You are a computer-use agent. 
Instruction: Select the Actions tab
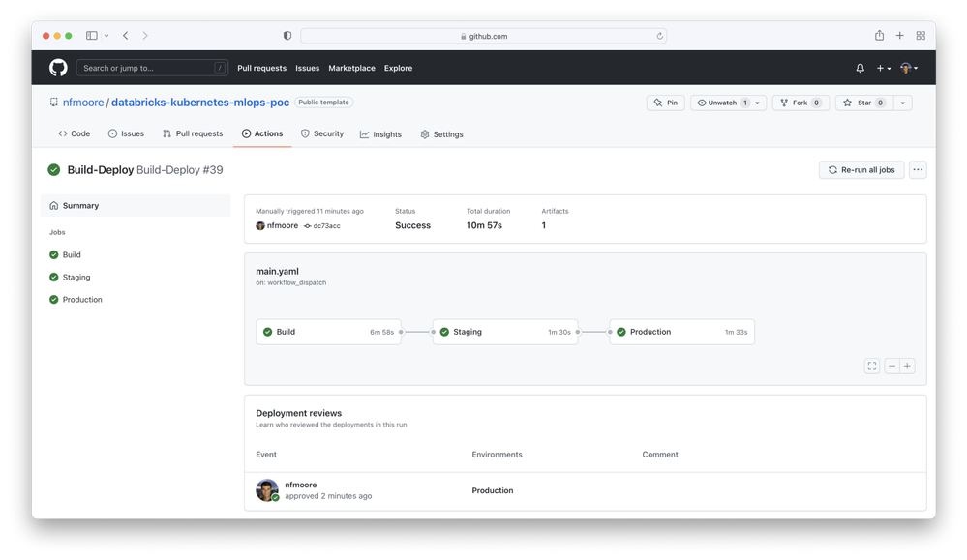tap(262, 133)
